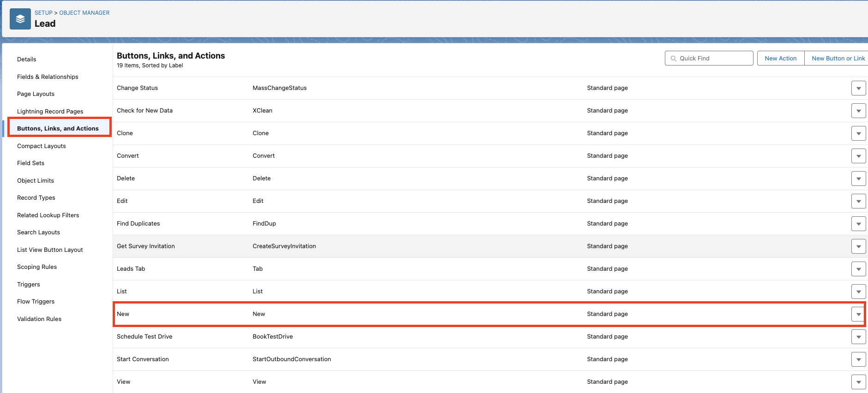Click the OBJECT MANAGER breadcrumb link
The height and width of the screenshot is (393, 868).
[84, 13]
